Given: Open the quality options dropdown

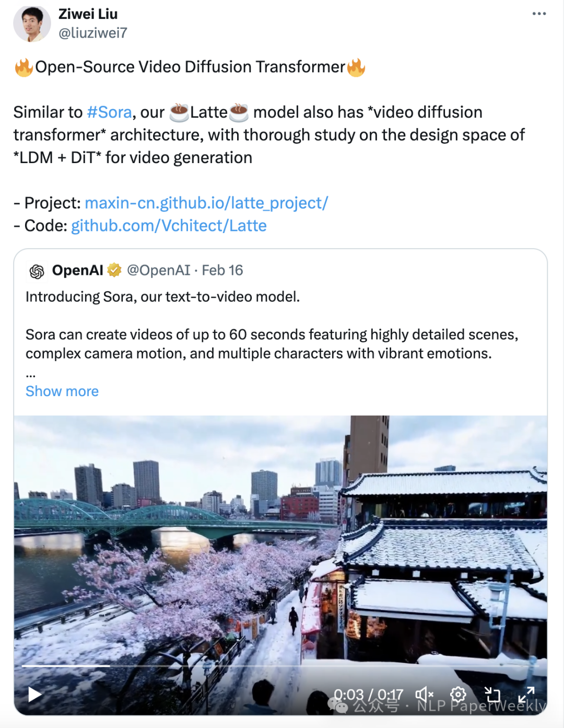Looking at the screenshot, I should point(457,694).
